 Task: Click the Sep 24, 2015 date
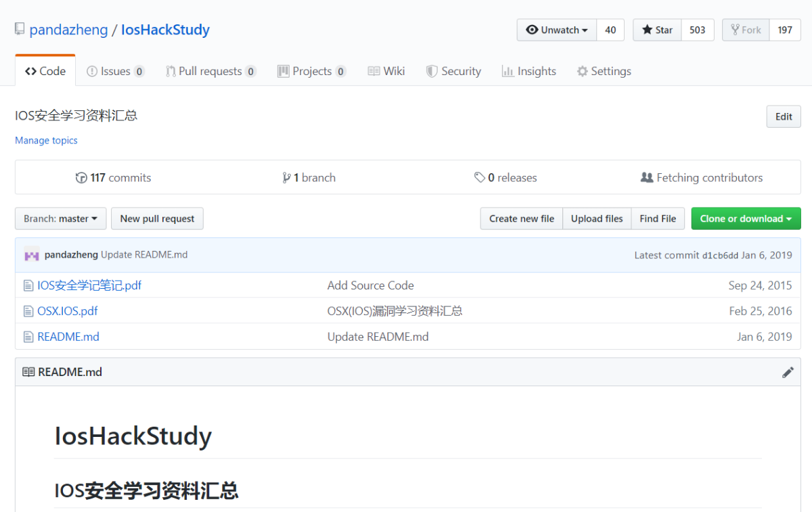tap(760, 285)
